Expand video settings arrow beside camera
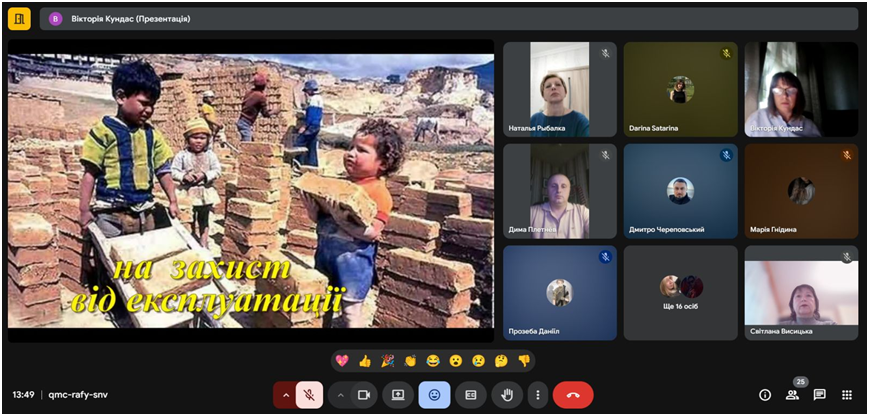Image resolution: width=869 pixels, height=416 pixels. (x=341, y=395)
